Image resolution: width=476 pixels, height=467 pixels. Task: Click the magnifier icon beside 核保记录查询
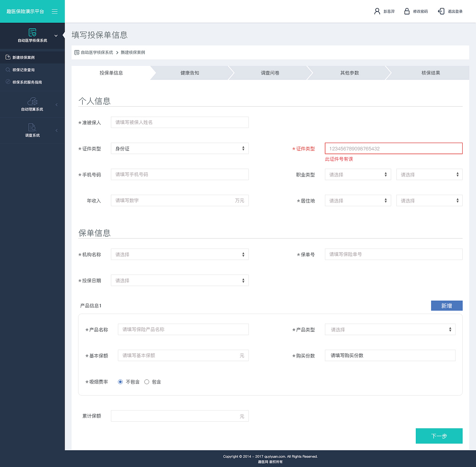[8, 69]
